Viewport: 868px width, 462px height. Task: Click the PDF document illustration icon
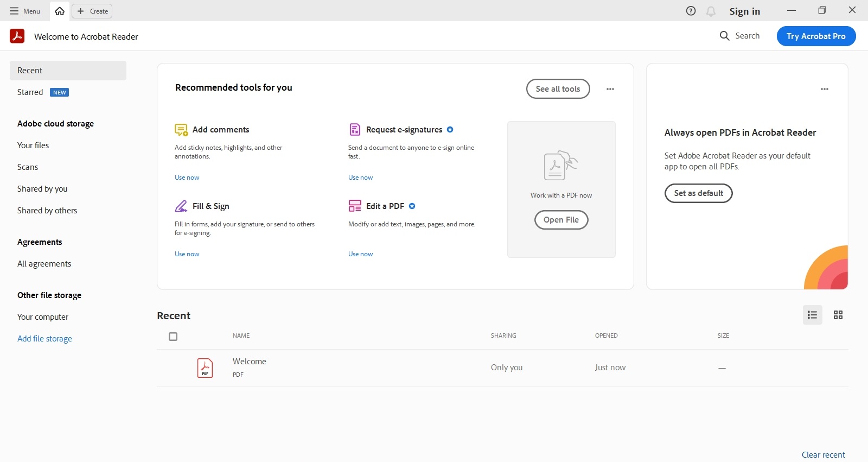point(560,166)
